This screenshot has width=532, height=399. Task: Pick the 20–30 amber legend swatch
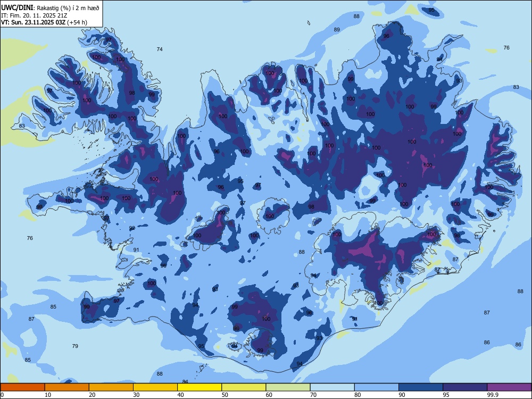(111, 387)
